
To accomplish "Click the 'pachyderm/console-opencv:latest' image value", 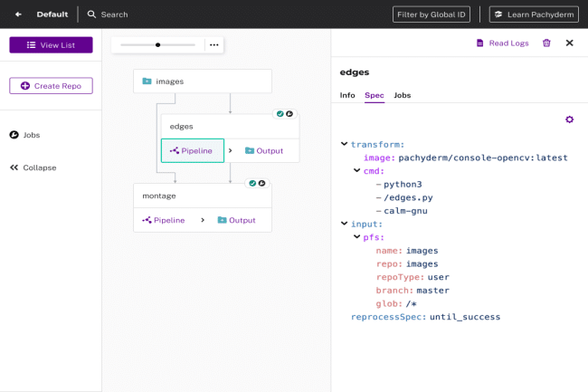I will point(483,158).
